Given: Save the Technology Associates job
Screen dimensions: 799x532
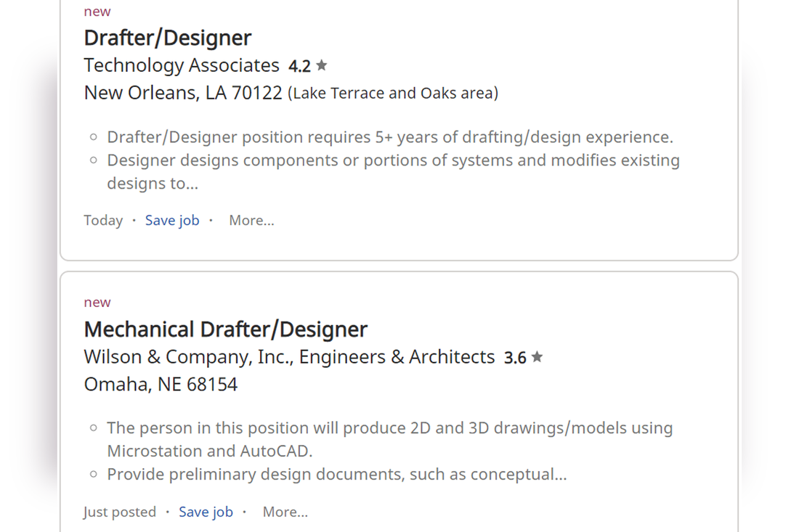Looking at the screenshot, I should pyautogui.click(x=172, y=221).
